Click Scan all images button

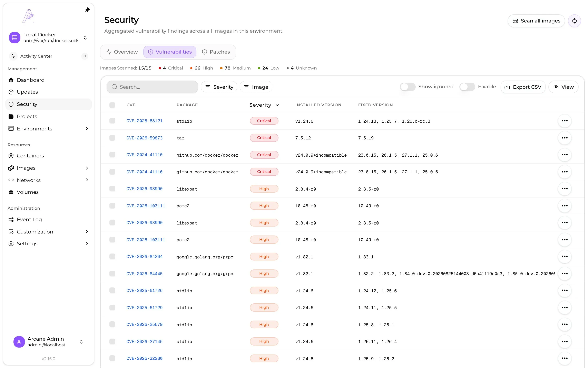[x=536, y=21]
